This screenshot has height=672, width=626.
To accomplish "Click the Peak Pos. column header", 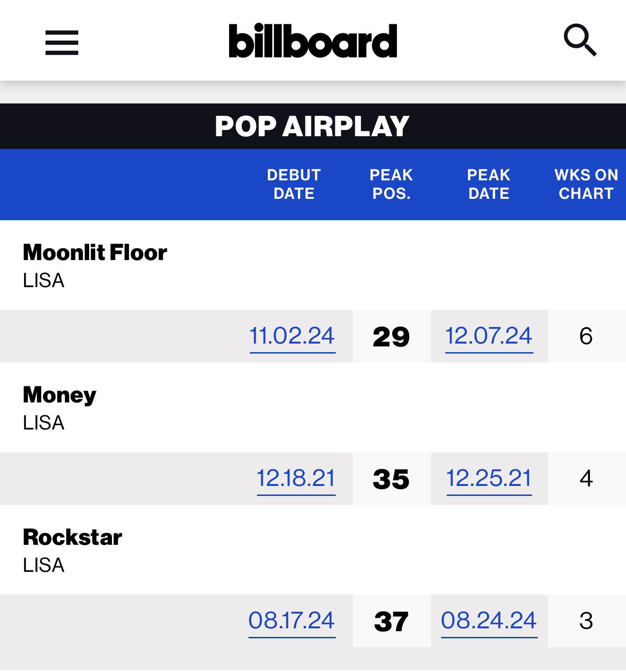I will point(391,184).
